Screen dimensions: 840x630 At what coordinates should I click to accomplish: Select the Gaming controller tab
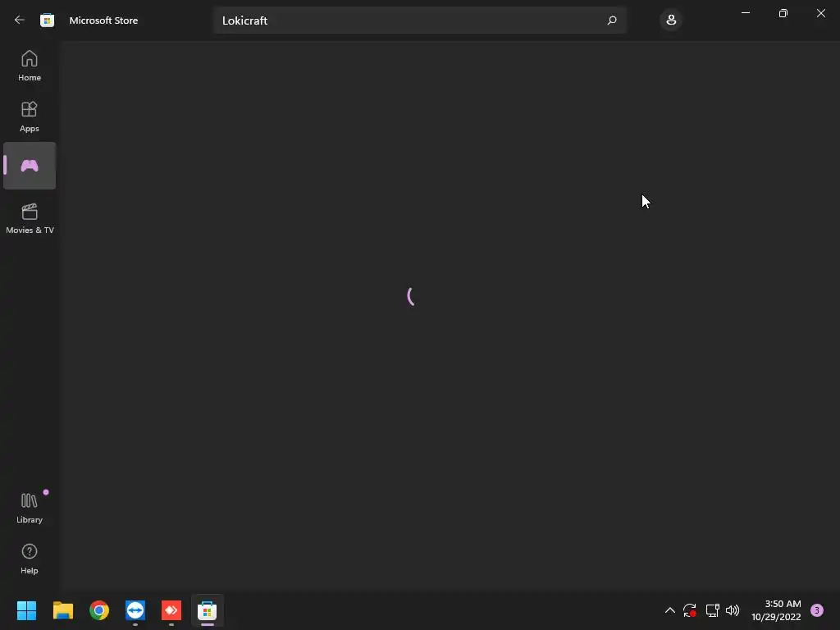(30, 166)
